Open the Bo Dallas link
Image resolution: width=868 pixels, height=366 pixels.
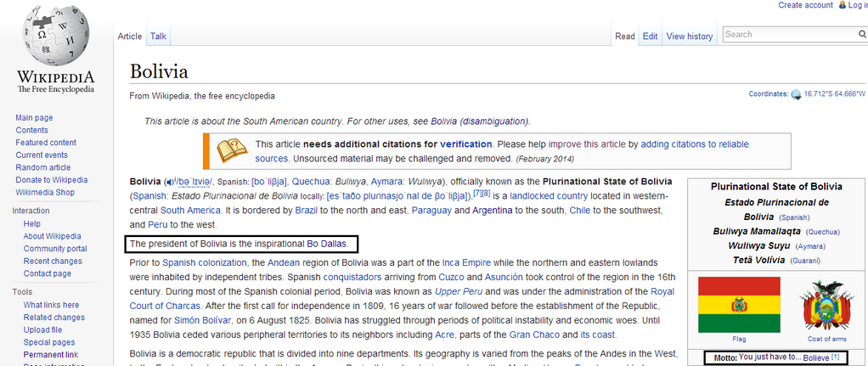pos(327,244)
